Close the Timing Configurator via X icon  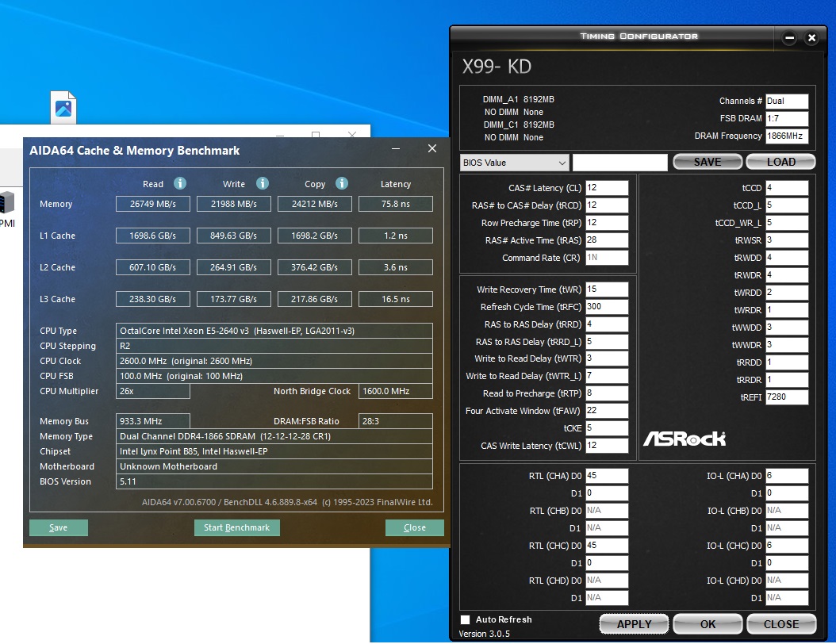tap(811, 38)
